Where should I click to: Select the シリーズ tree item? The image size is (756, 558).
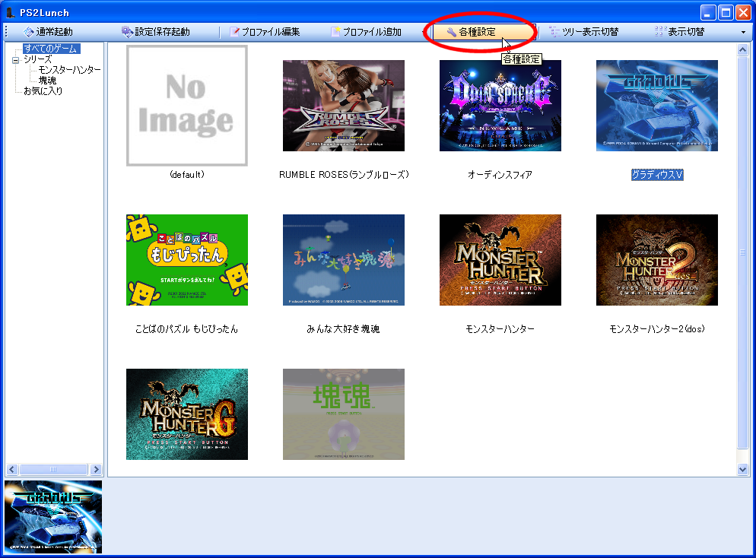click(37, 59)
